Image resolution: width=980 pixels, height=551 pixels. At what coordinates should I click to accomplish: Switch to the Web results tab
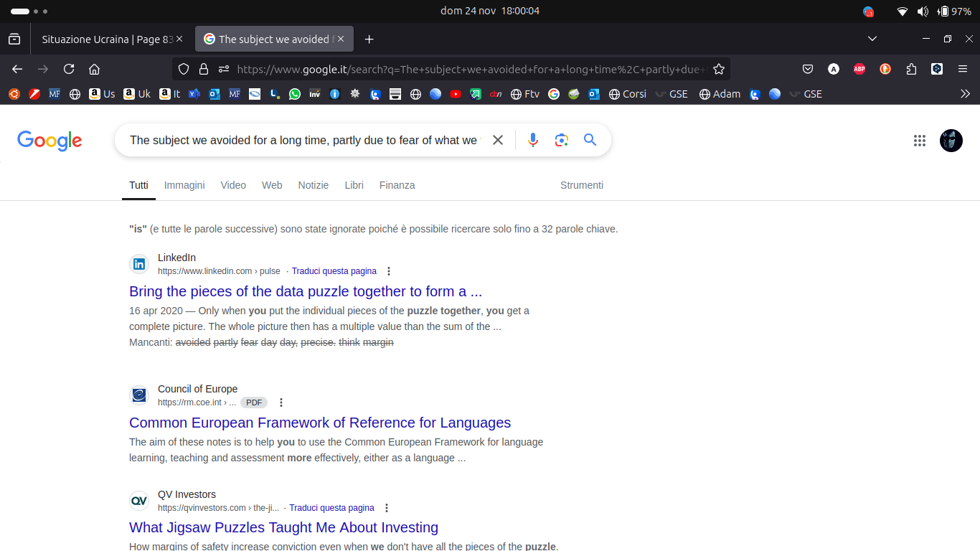pos(272,185)
